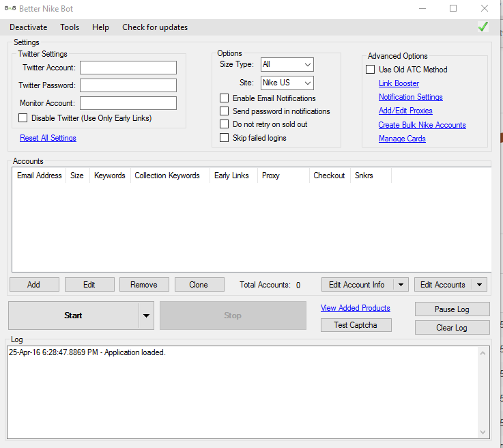The height and width of the screenshot is (448, 503).
Task: Open the Tools menu
Action: 70,27
